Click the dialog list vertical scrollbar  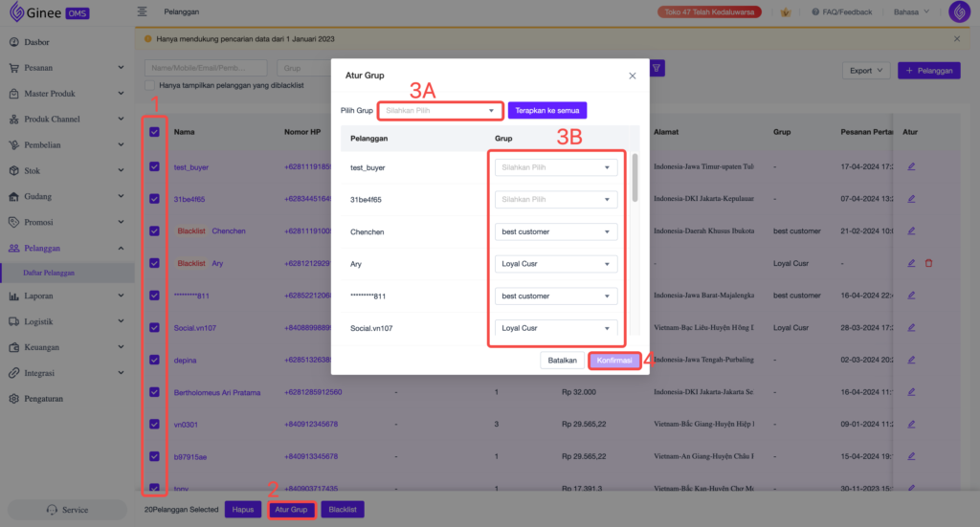point(635,178)
